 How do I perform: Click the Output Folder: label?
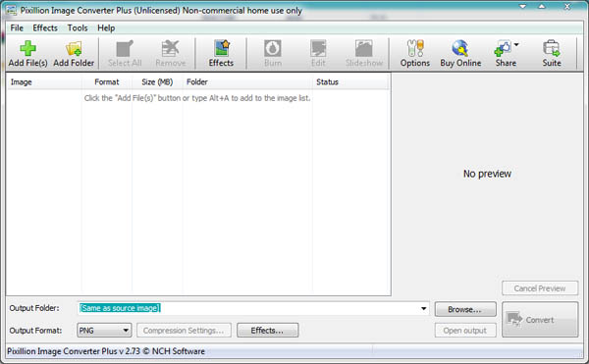pyautogui.click(x=34, y=308)
